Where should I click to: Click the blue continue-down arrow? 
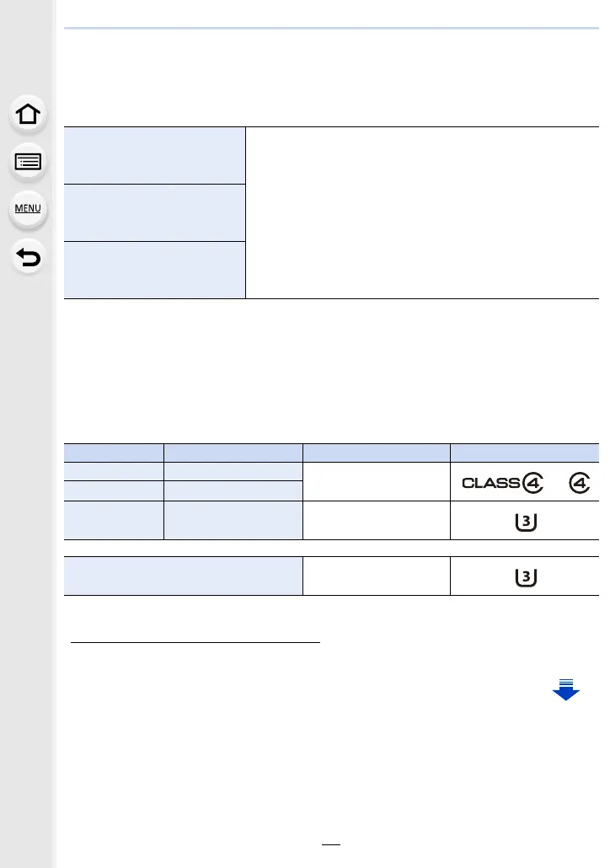click(x=565, y=689)
